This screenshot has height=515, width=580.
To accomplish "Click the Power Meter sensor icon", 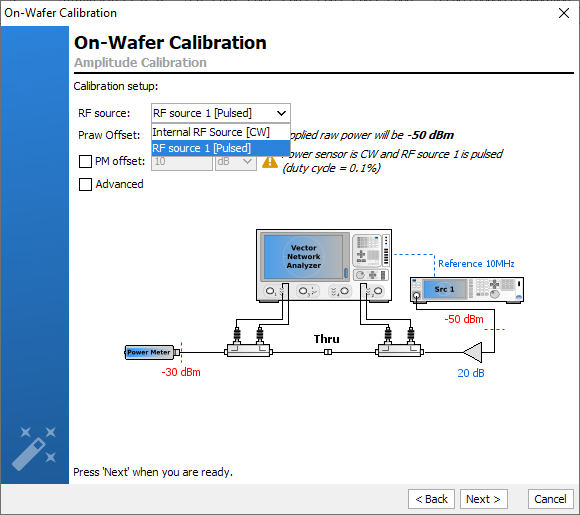I will point(152,352).
